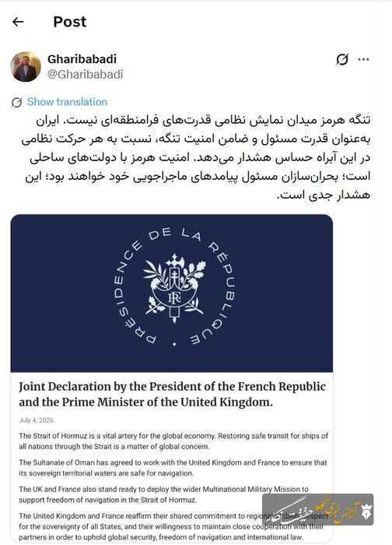Screen dimensions: 392x545
Task: Open the attached declaration image card
Action: pos(172,378)
